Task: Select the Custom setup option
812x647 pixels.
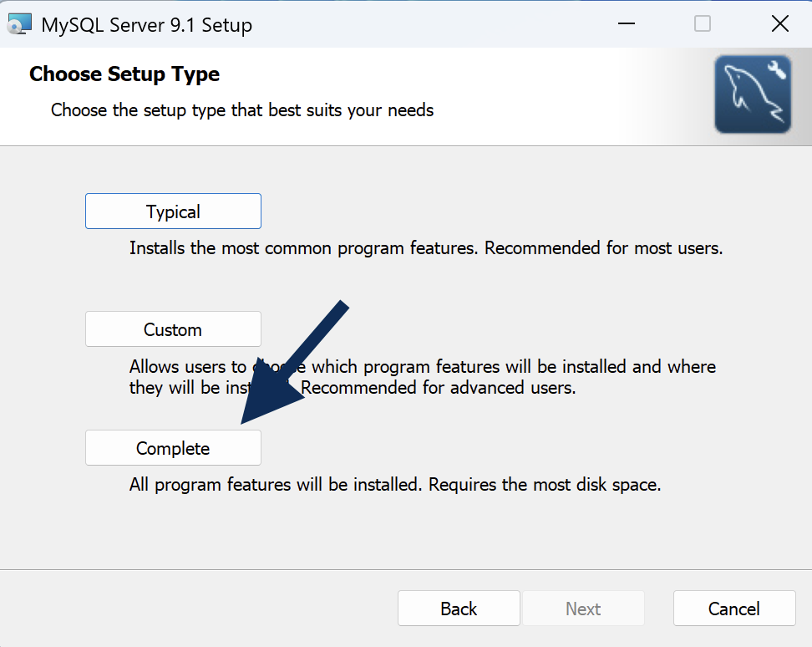Action: (173, 329)
